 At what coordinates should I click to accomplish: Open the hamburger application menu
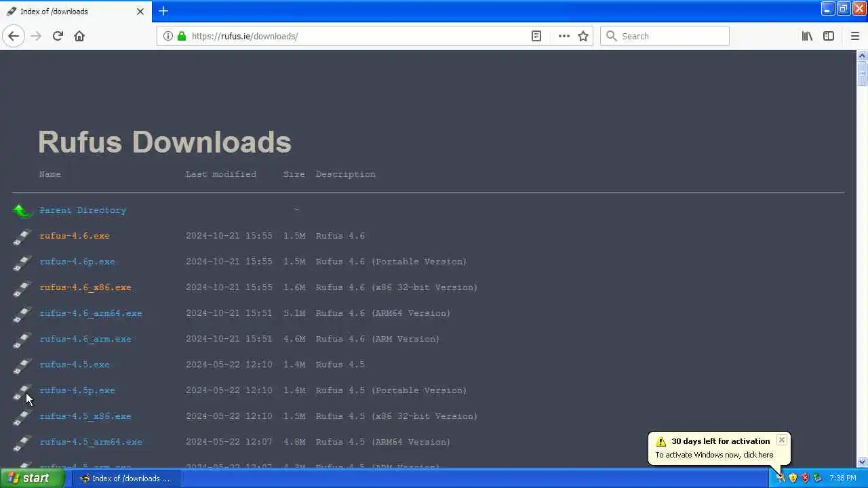point(855,36)
